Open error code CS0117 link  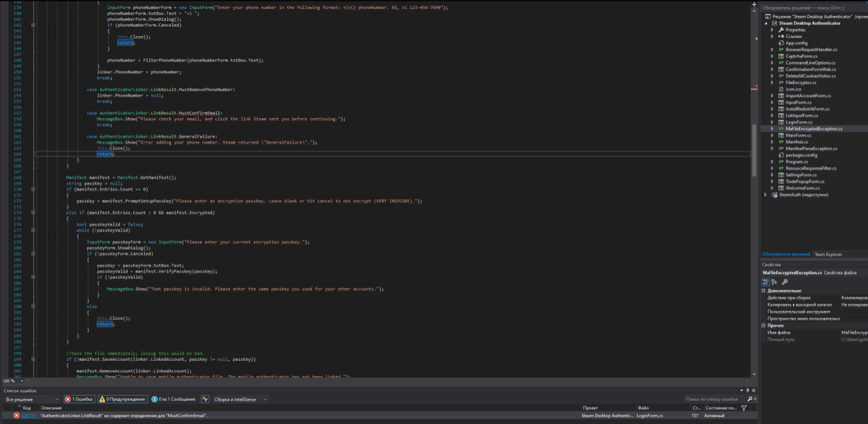(x=29, y=416)
